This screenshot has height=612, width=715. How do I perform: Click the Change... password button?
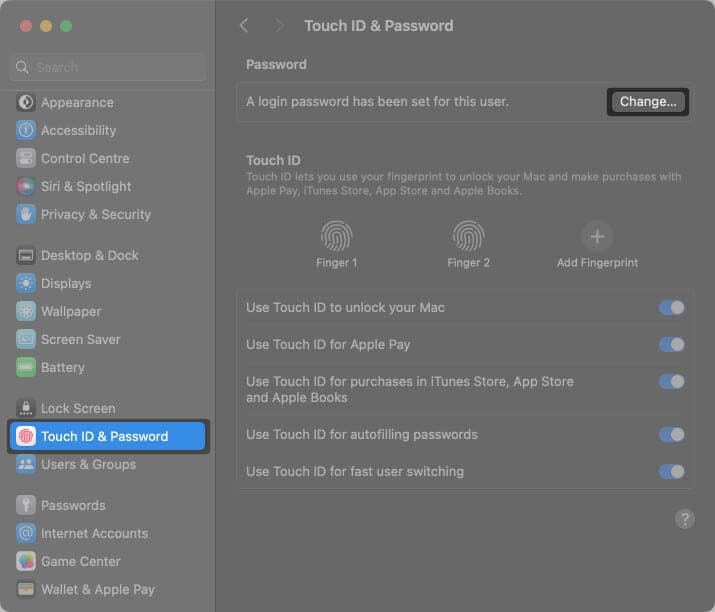(648, 102)
